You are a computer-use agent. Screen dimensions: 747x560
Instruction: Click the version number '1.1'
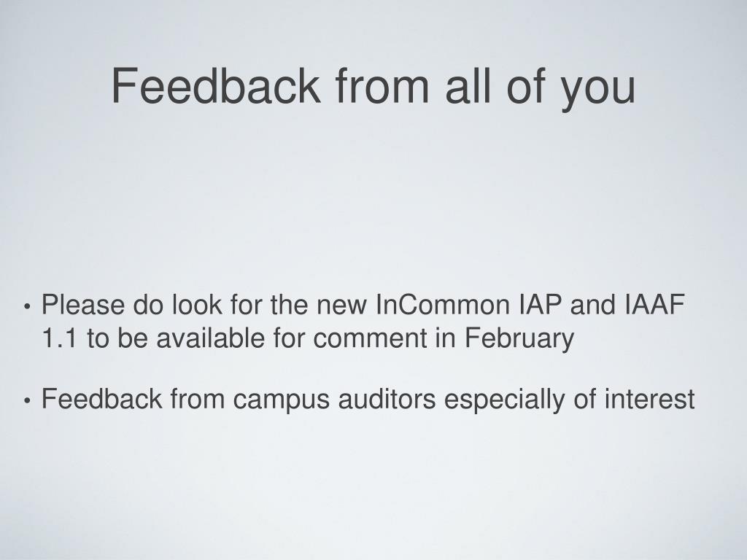click(x=59, y=338)
